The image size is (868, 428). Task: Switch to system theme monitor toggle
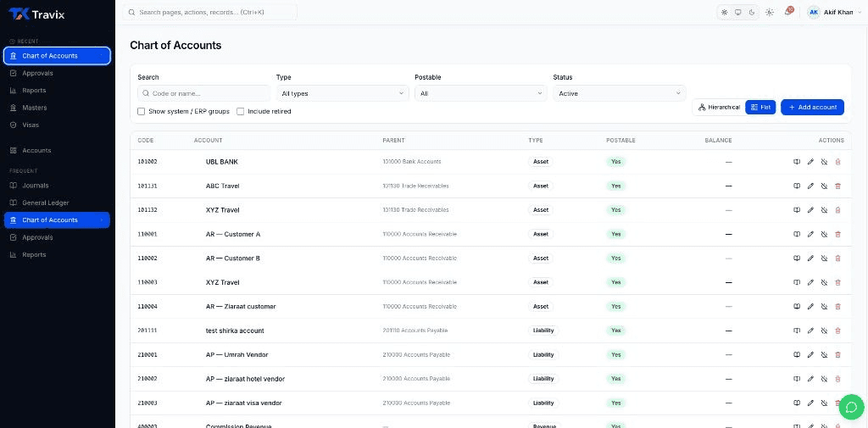[x=738, y=12]
